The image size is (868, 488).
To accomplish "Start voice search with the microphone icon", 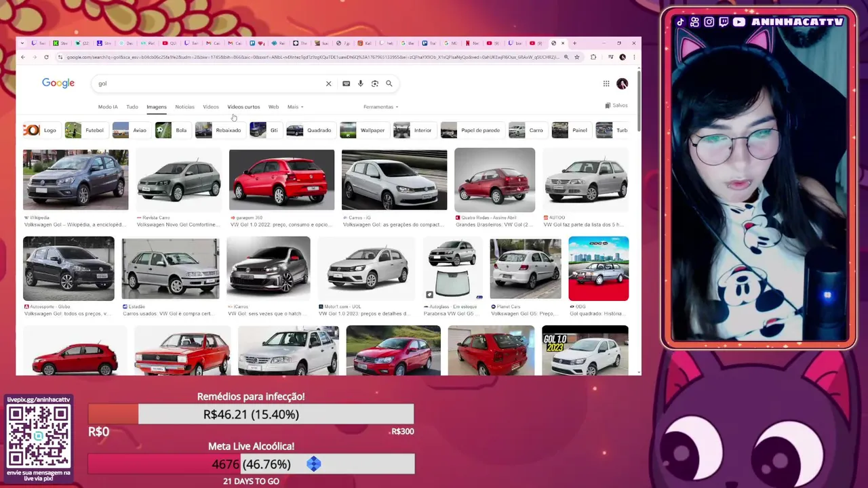I will pyautogui.click(x=360, y=83).
